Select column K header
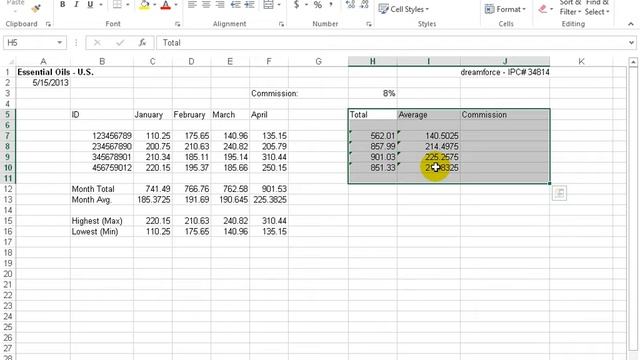Screen dimensions: 640x360 (581, 61)
